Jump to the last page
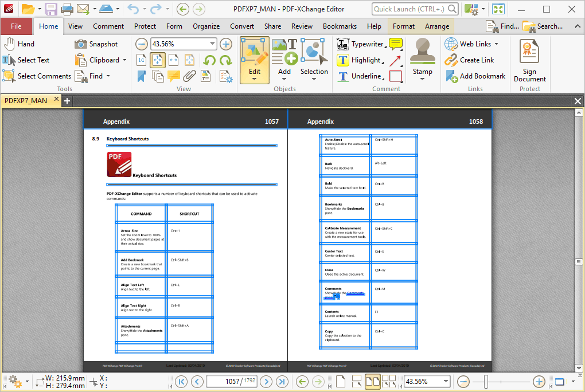Viewport: 585px width, 392px height. click(x=282, y=382)
